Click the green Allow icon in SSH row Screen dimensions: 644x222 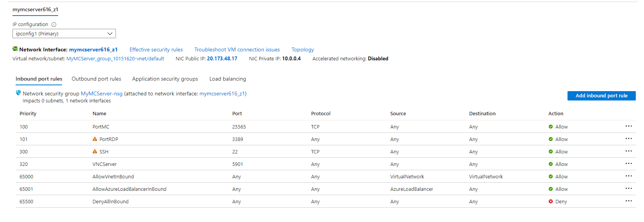[x=551, y=152]
